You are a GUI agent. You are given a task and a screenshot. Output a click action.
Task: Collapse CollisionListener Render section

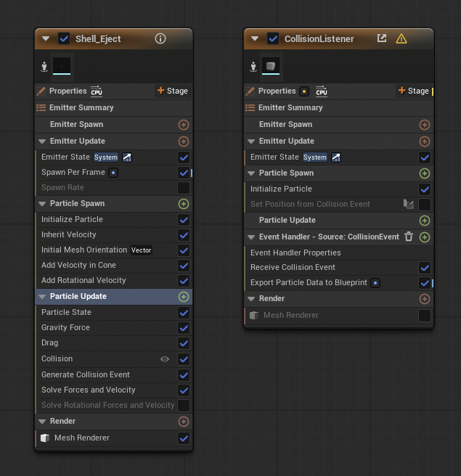coord(251,299)
